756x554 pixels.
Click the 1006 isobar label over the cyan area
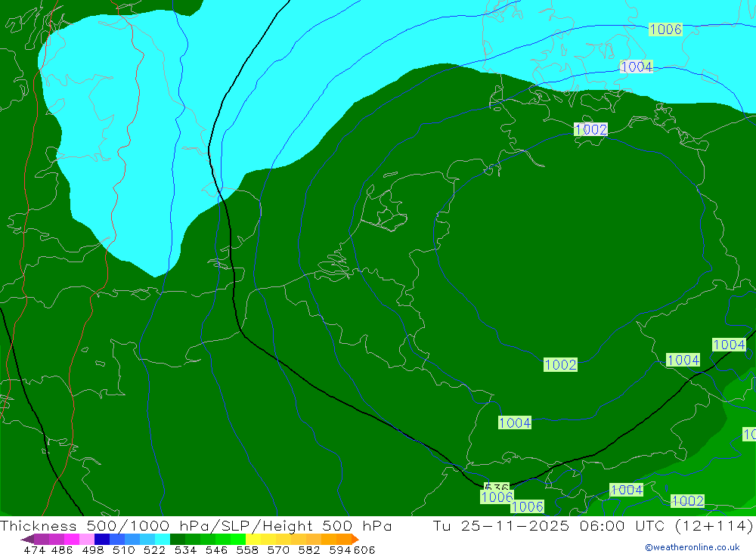tap(665, 29)
